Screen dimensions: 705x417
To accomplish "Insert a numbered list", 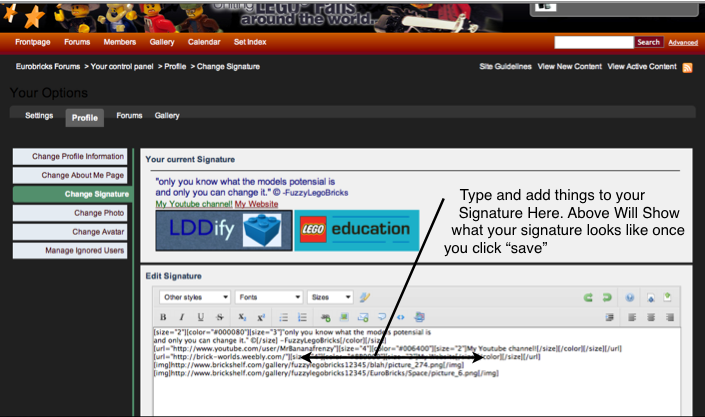I will [302, 318].
